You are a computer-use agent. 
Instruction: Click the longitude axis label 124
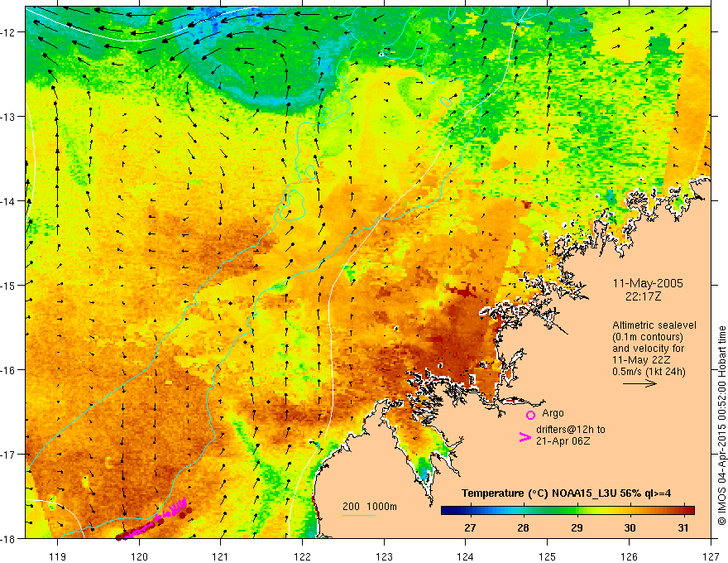tap(466, 556)
